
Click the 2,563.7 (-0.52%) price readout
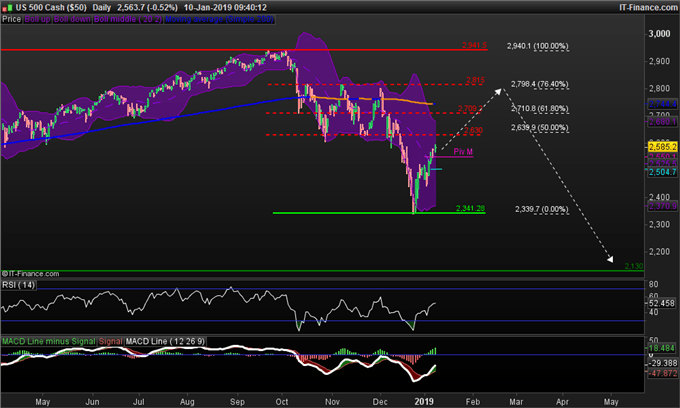coord(147,7)
